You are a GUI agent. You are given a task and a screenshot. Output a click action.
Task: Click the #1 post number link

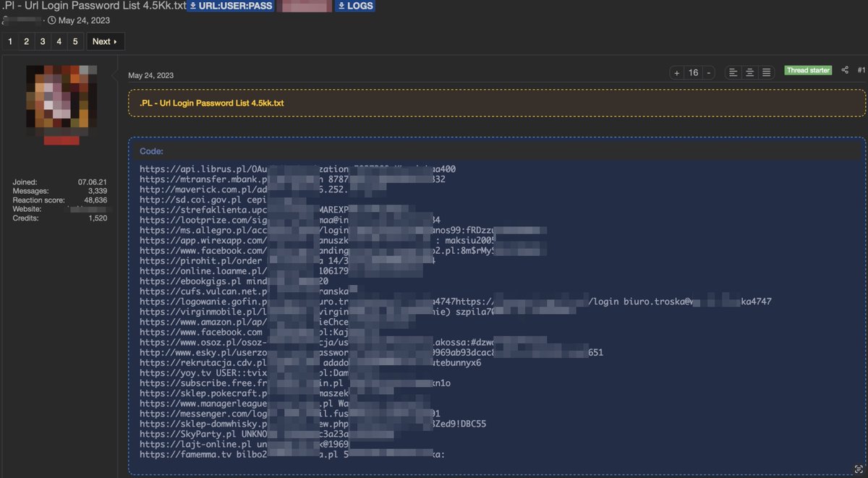(x=861, y=70)
